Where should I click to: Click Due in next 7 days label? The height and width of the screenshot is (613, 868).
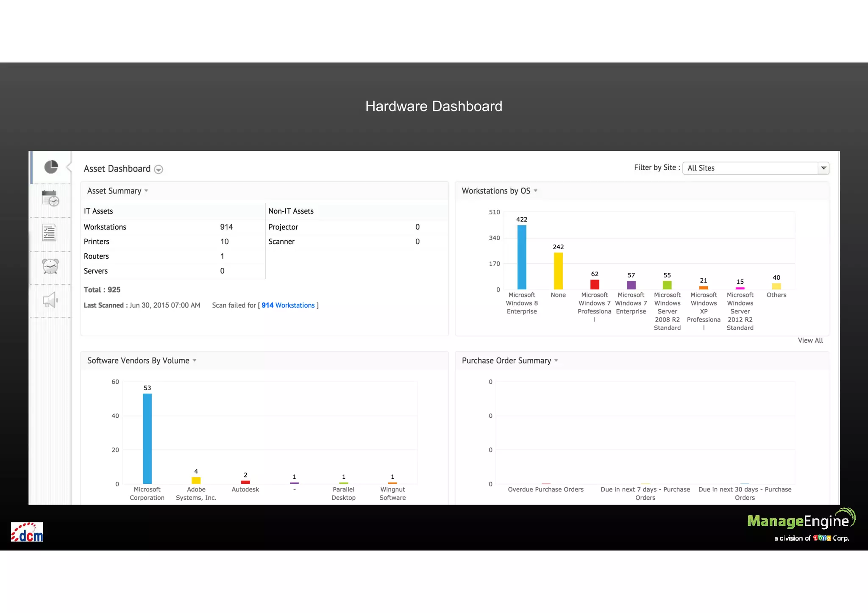[x=645, y=494]
